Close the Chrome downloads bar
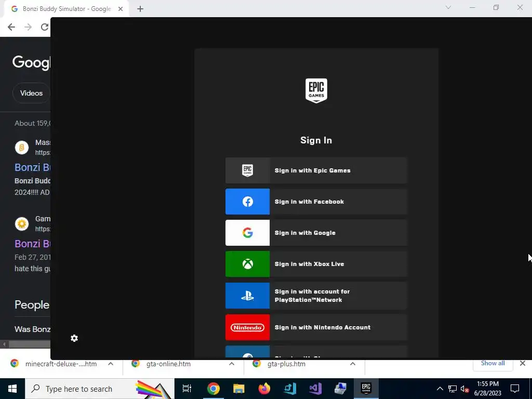This screenshot has width=532, height=399. pos(523,363)
